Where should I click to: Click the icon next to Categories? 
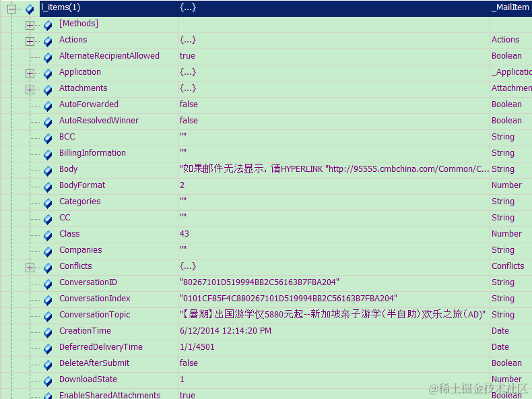48,204
